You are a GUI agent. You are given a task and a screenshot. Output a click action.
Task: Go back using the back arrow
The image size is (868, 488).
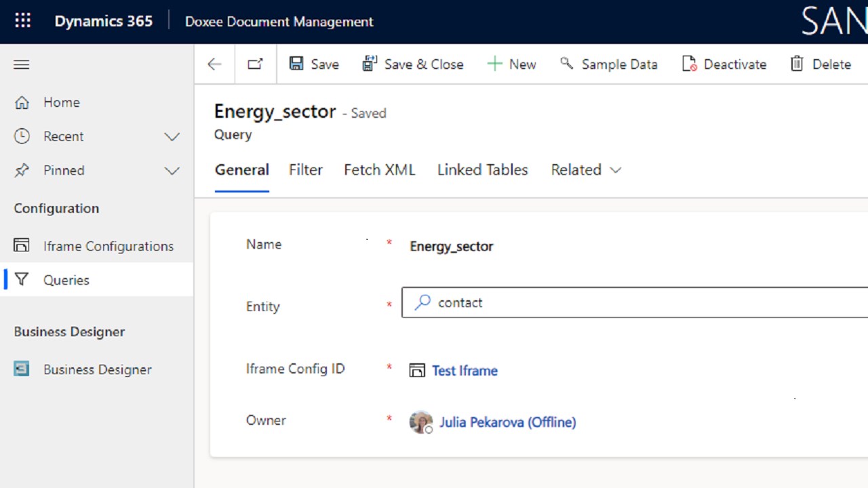coord(214,64)
